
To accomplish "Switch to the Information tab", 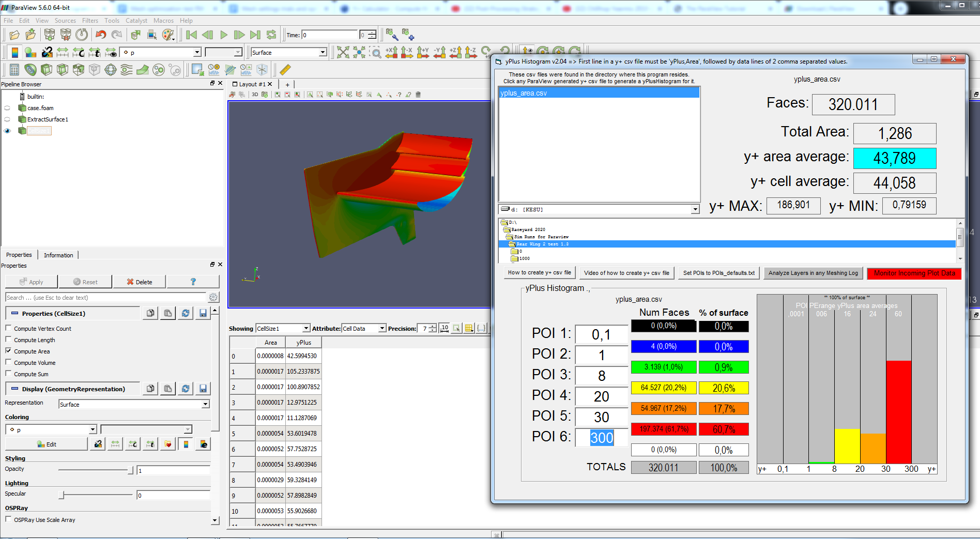I will [58, 255].
